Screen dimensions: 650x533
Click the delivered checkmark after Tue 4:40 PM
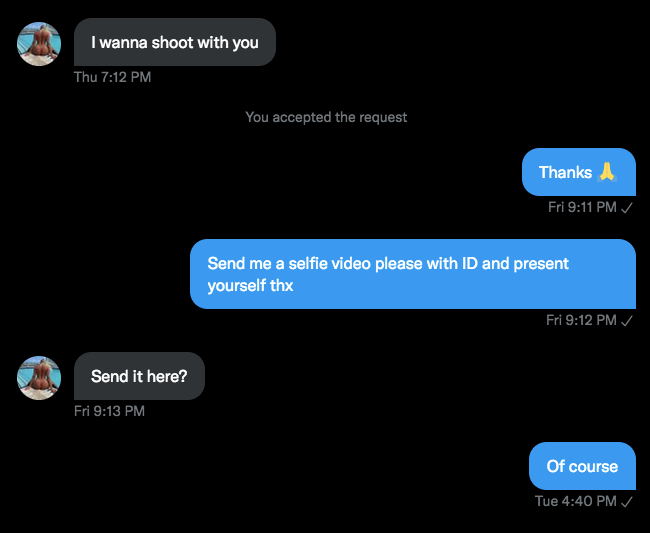[627, 501]
